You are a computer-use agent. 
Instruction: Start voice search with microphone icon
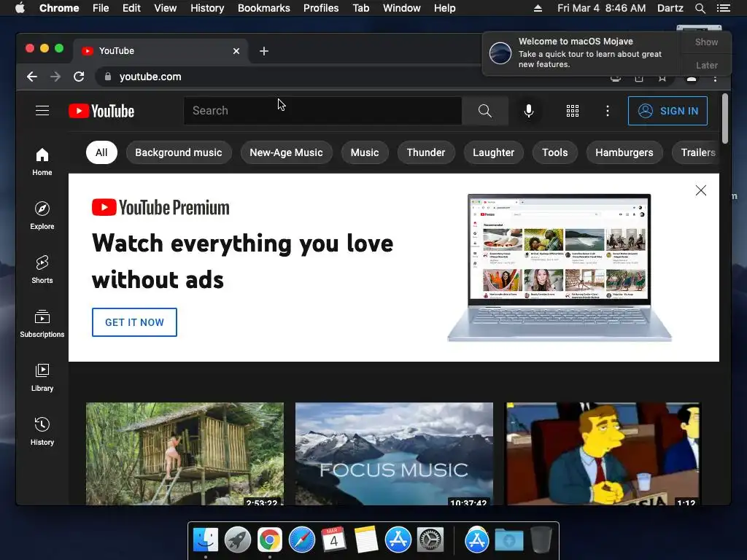click(x=528, y=111)
